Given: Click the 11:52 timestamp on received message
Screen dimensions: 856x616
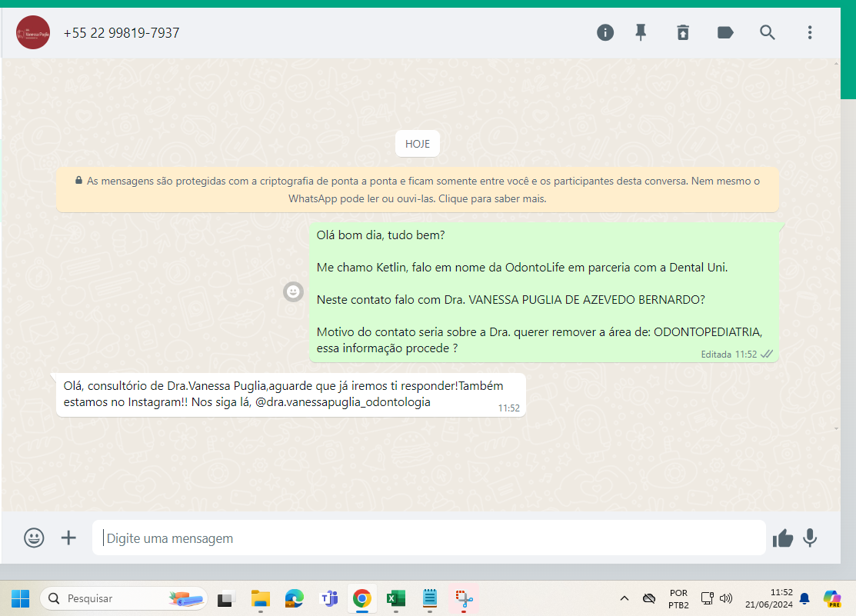Looking at the screenshot, I should [x=509, y=408].
